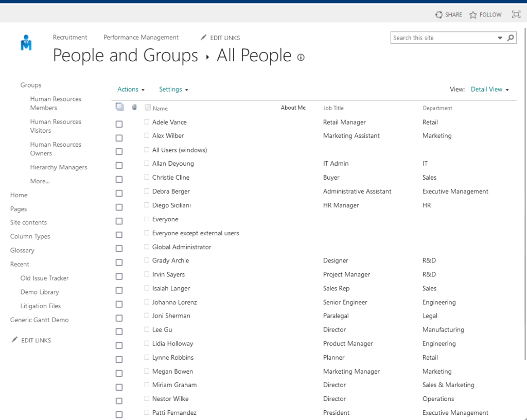Image resolution: width=527 pixels, height=420 pixels.
Task: Open the Settings dropdown menu
Action: coord(173,90)
